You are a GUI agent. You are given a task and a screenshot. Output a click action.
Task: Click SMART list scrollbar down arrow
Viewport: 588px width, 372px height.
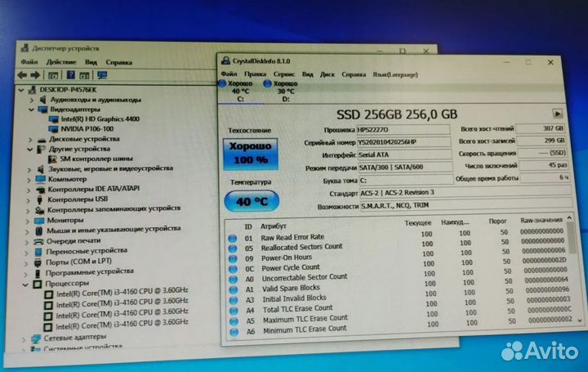coord(580,321)
